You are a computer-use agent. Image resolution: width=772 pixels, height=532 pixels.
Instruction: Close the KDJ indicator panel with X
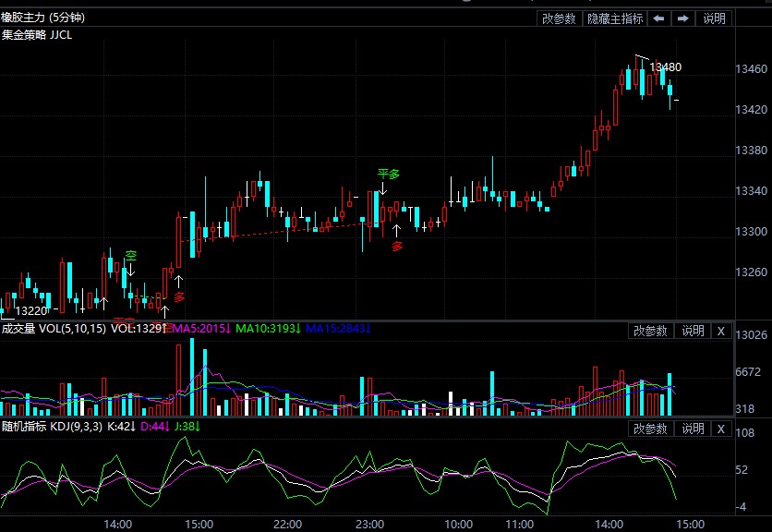point(721,429)
